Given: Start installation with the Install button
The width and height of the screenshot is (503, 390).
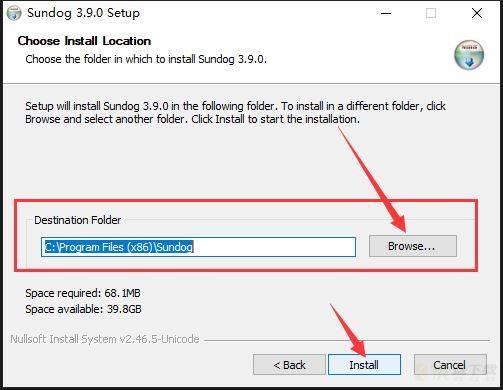Looking at the screenshot, I should coord(364,365).
